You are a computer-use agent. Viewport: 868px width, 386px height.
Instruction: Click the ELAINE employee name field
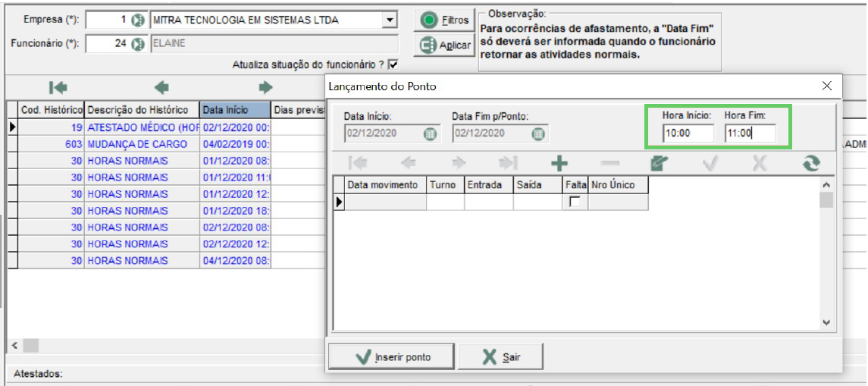(274, 44)
